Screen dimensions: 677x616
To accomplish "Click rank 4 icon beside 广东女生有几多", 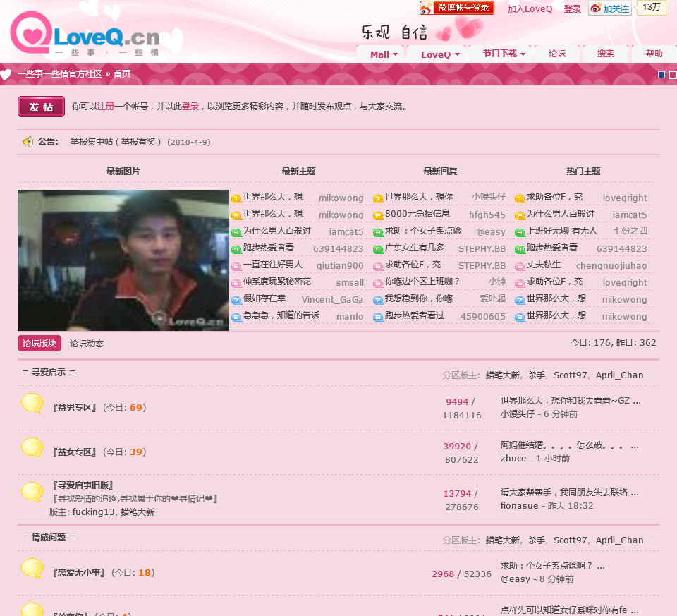I will point(378,249).
